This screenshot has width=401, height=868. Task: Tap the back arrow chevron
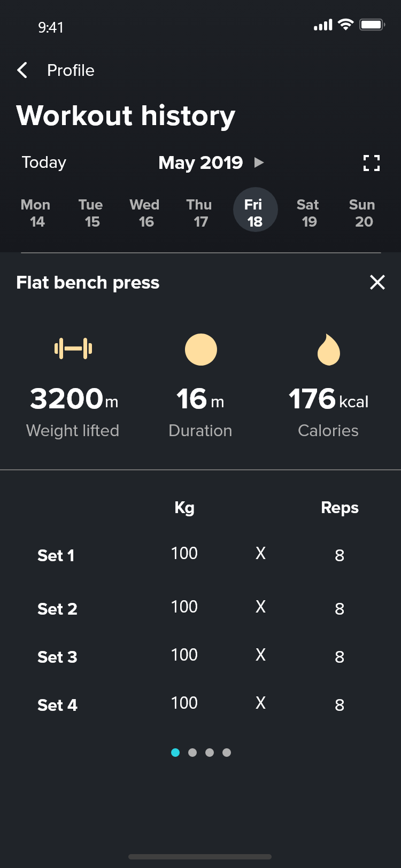[x=22, y=70]
